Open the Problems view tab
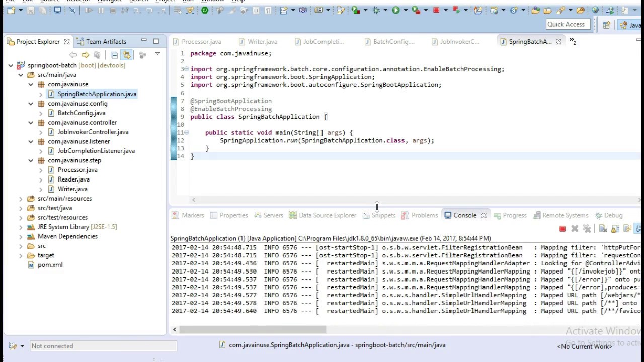This screenshot has width=644, height=362. [x=420, y=215]
